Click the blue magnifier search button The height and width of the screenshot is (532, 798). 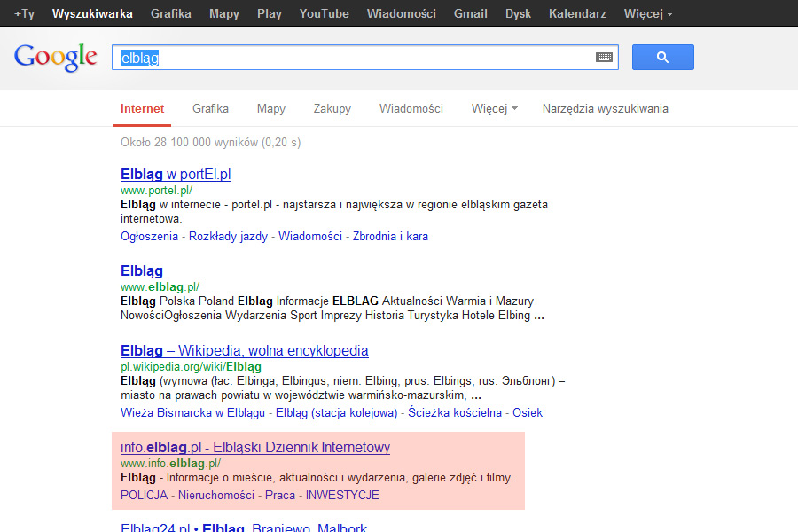662,57
